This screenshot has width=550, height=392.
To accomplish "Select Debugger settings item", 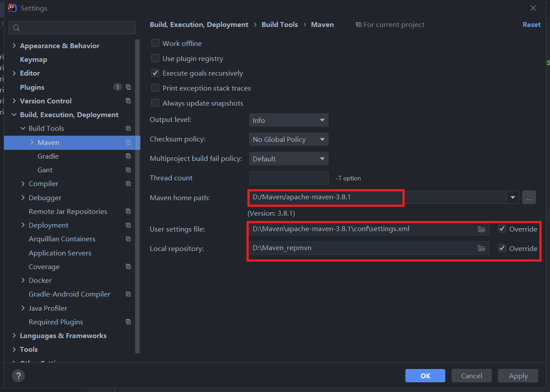I will coord(45,198).
